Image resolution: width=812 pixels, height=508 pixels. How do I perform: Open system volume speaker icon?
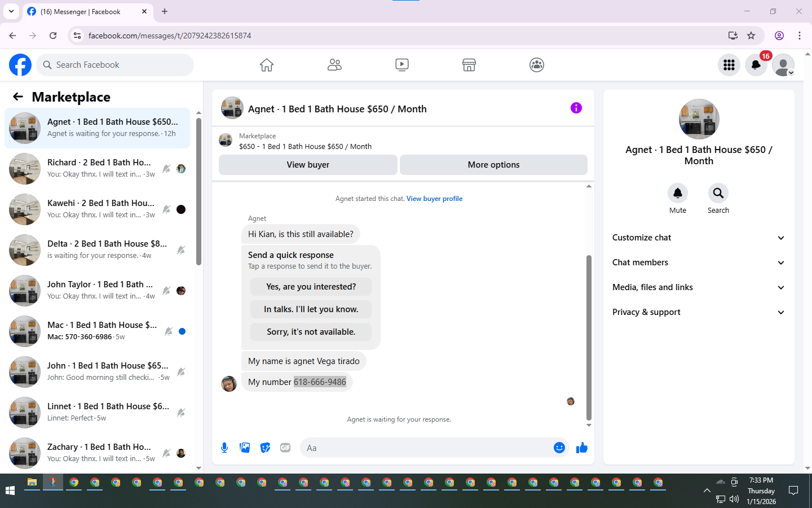pos(734,499)
